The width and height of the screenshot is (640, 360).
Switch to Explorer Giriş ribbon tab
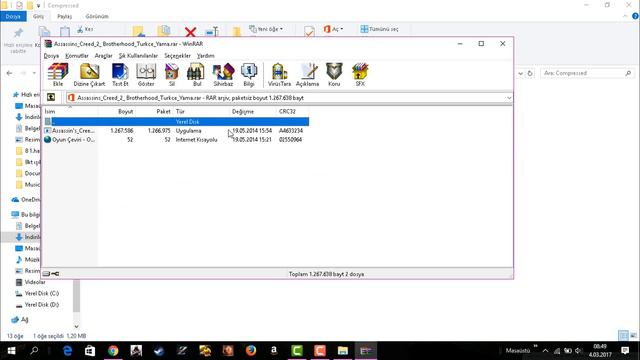(38, 16)
